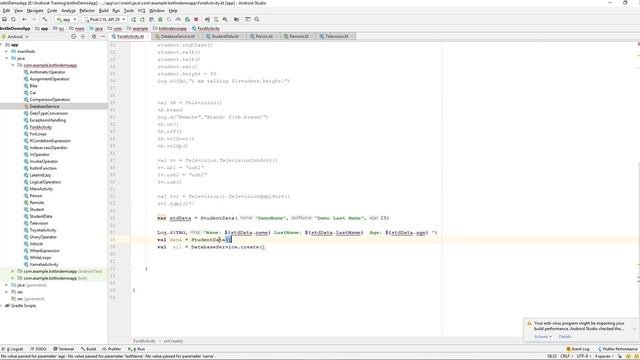The width and height of the screenshot is (640, 360).
Task: Click the Search Everywhere magnifier icon
Action: pyautogui.click(x=257, y=19)
